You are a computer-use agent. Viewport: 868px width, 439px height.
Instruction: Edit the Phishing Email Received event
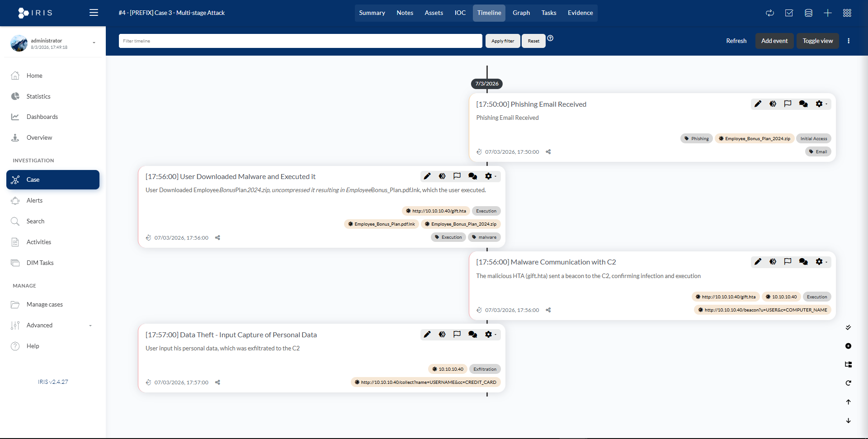tap(758, 104)
